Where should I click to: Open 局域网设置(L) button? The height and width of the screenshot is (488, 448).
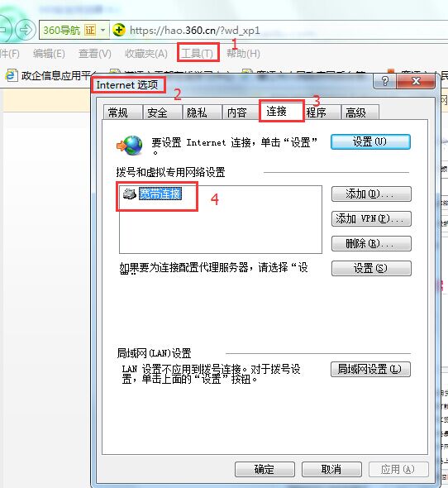tap(370, 370)
